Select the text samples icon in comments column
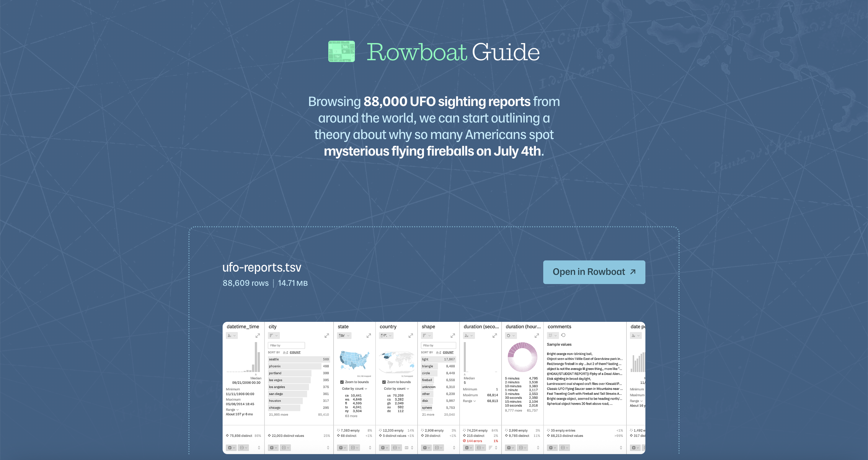 coord(551,336)
